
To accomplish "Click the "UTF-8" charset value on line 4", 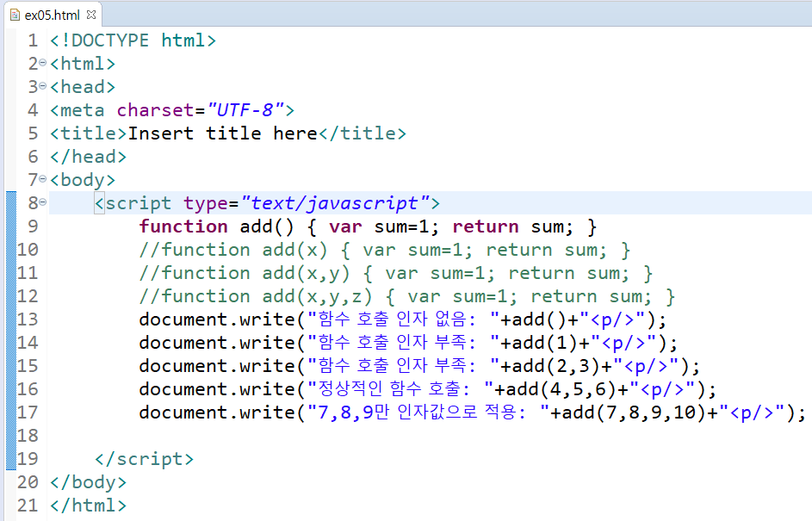I will 245,110.
